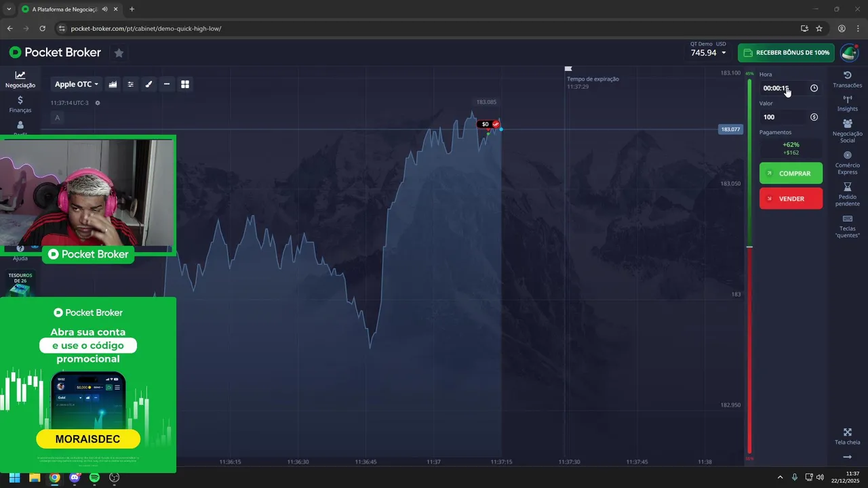The image size is (868, 488).
Task: Open the indicators sliders icon
Action: 131,84
